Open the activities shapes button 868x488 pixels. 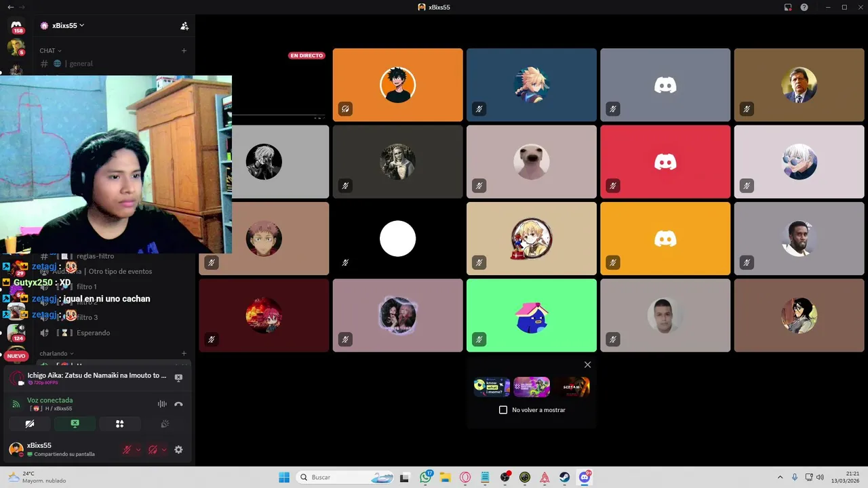point(119,424)
